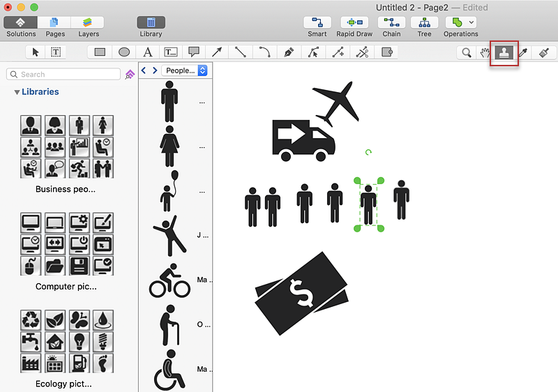Select the Eyedropper tool
The width and height of the screenshot is (558, 392).
click(x=523, y=52)
